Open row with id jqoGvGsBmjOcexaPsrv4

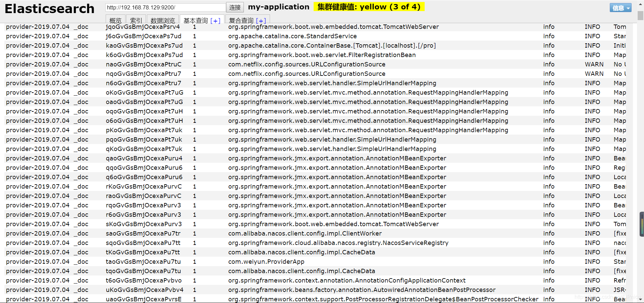[143, 27]
